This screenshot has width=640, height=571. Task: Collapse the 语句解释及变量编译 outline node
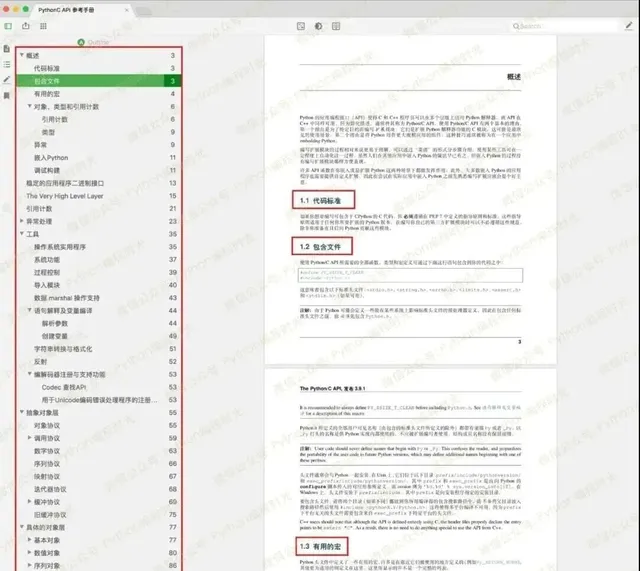29,310
